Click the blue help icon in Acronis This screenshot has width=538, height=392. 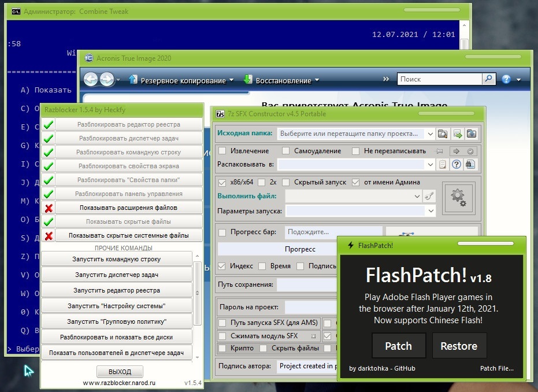[506, 79]
